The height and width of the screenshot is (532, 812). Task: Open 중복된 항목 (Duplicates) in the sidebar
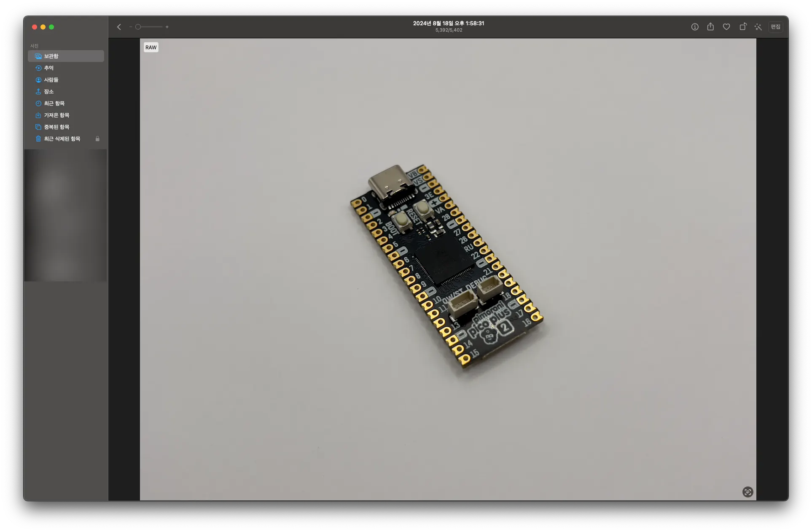tap(56, 127)
